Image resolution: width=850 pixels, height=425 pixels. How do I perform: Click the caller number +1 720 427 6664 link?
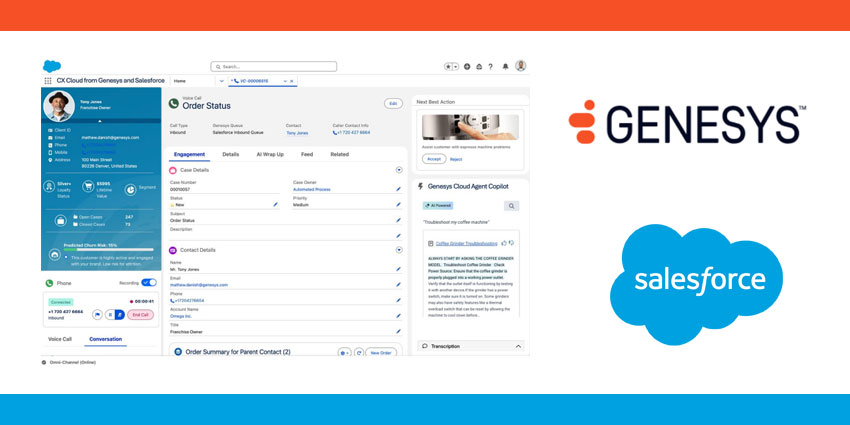(351, 133)
